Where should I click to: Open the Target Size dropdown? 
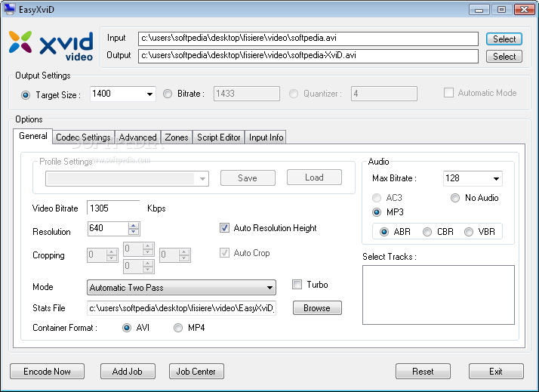(x=150, y=94)
